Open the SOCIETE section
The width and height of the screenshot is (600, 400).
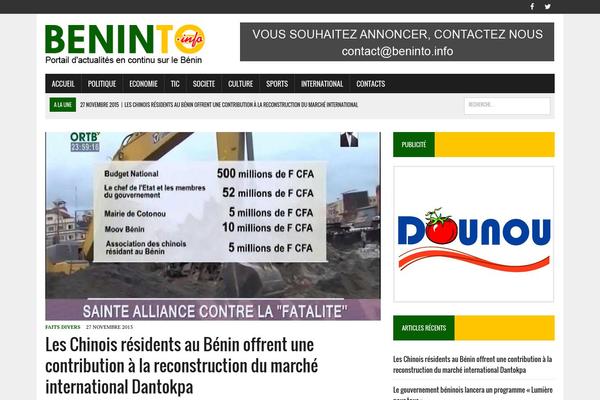(204, 84)
